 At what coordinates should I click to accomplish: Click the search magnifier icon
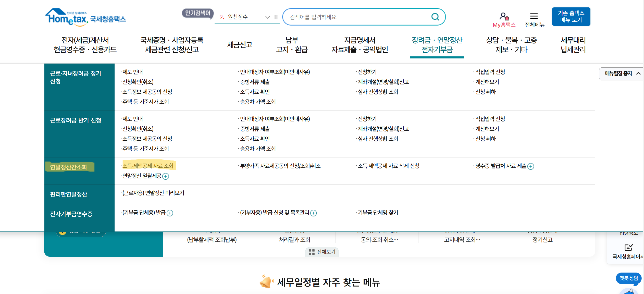(435, 17)
